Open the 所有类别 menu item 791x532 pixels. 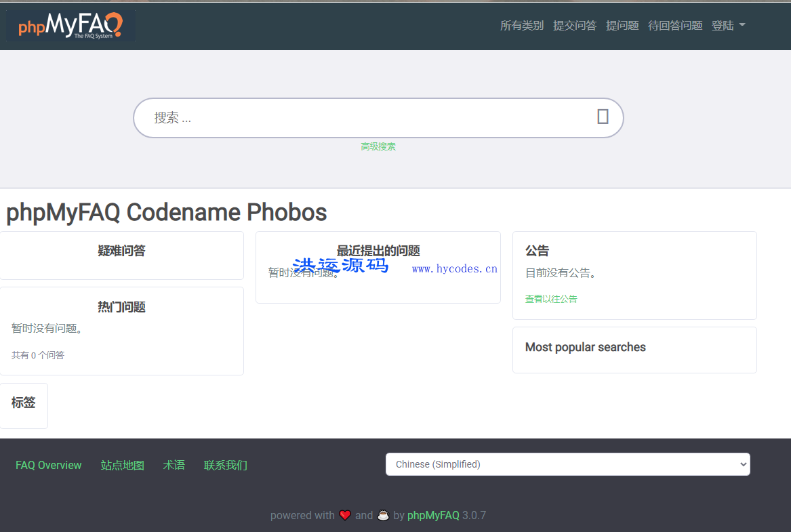pos(522,26)
